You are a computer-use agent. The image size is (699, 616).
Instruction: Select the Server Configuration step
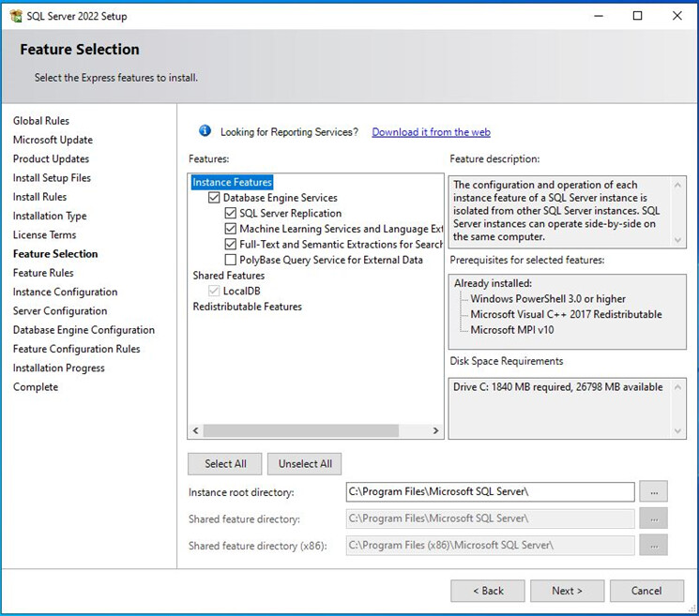(x=60, y=311)
